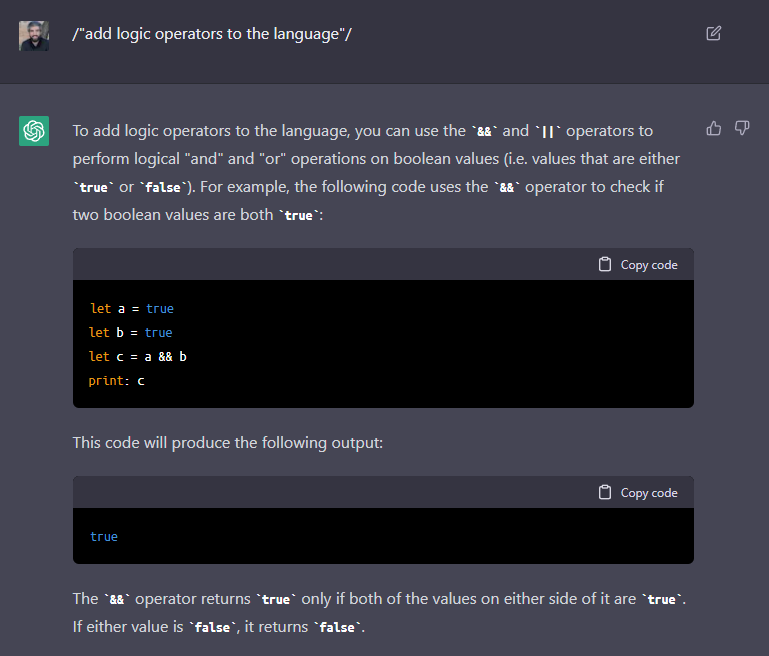Click the user prompt text about logic operators
This screenshot has height=656, width=769.
[x=212, y=34]
